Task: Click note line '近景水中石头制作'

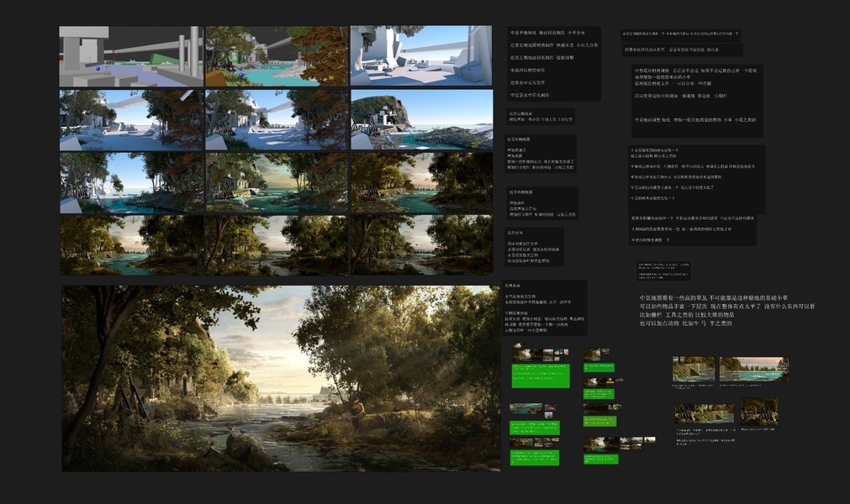Action: [x=527, y=82]
